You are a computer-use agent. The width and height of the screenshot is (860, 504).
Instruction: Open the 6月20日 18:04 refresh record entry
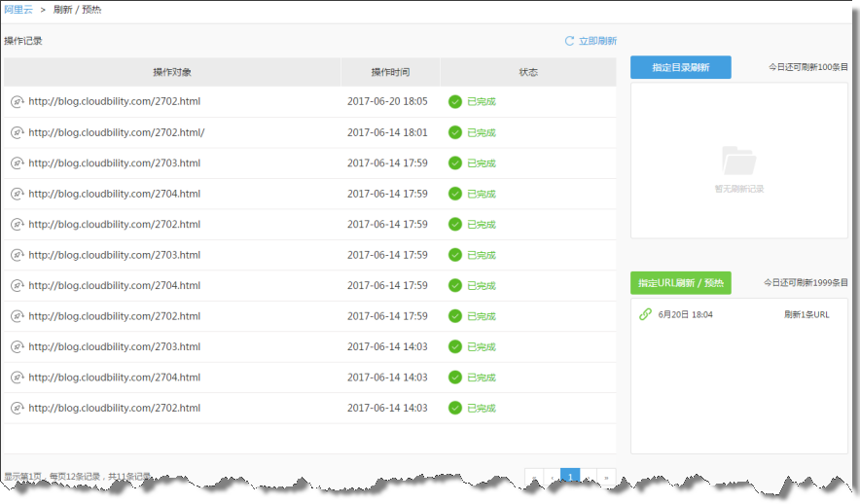[685, 314]
